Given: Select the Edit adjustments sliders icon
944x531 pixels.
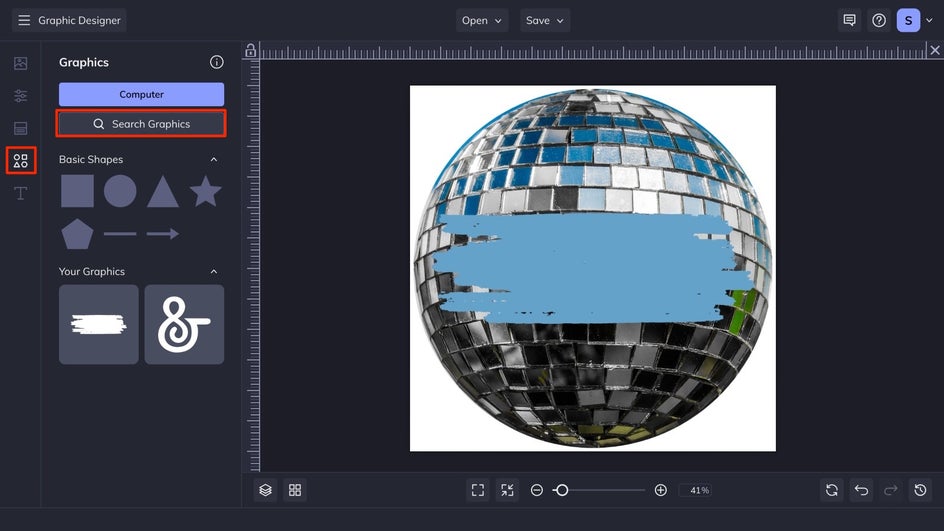Looking at the screenshot, I should [x=20, y=96].
